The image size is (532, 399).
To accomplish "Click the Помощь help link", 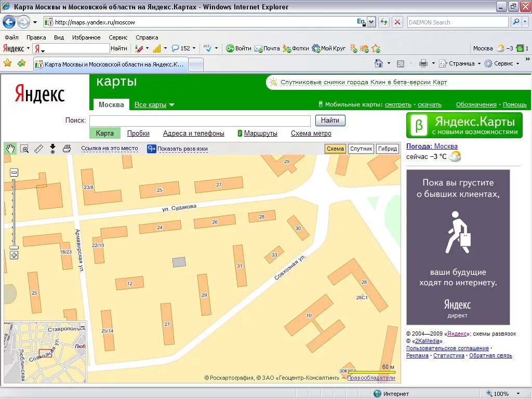I will 515,104.
